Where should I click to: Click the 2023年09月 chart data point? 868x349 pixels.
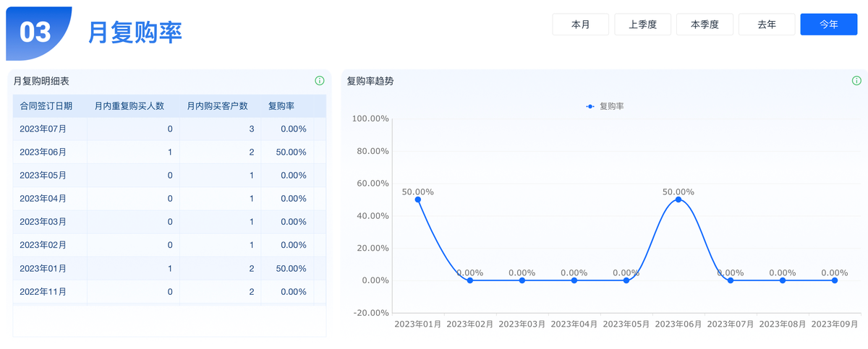[x=835, y=280]
